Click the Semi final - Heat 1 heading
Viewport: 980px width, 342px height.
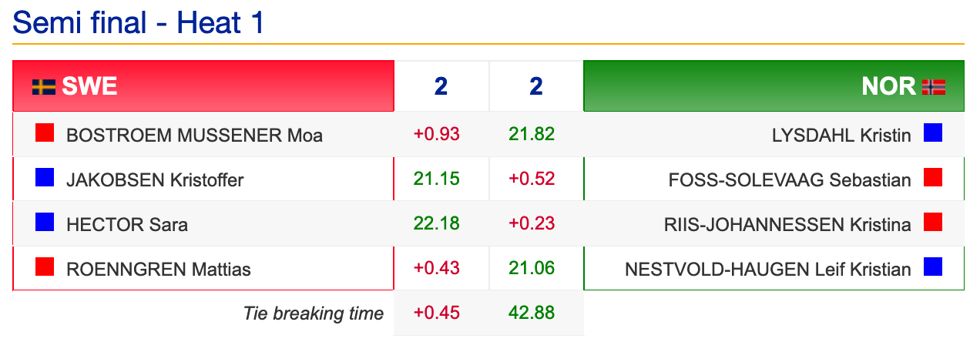coord(139,22)
